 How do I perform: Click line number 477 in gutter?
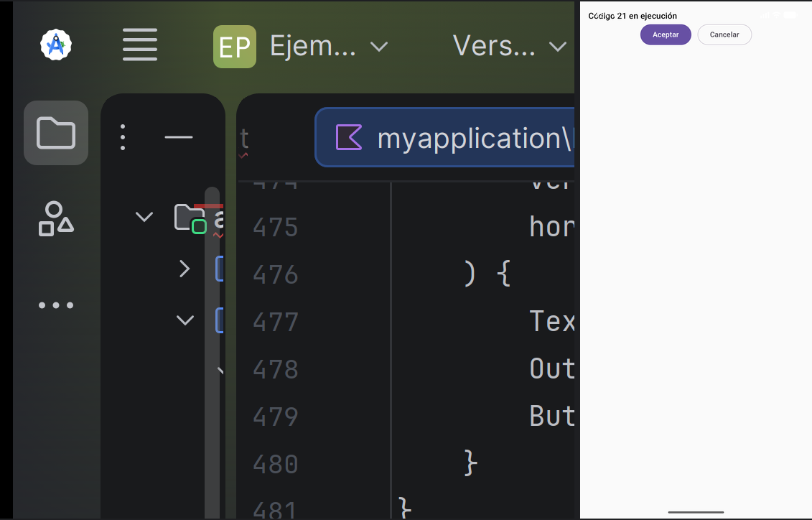tap(276, 322)
